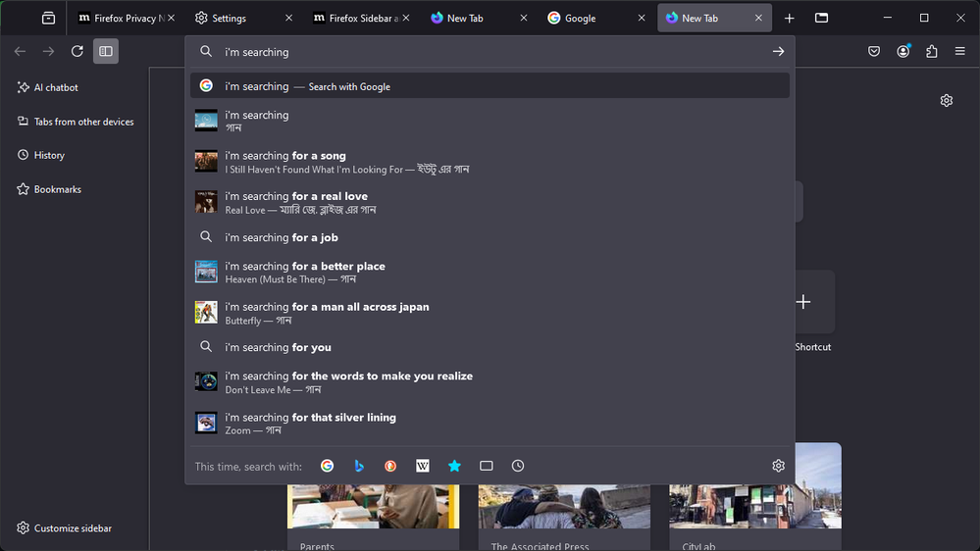980x551 pixels.
Task: Choose 'i'm searching for a real love'
Action: coord(490,202)
